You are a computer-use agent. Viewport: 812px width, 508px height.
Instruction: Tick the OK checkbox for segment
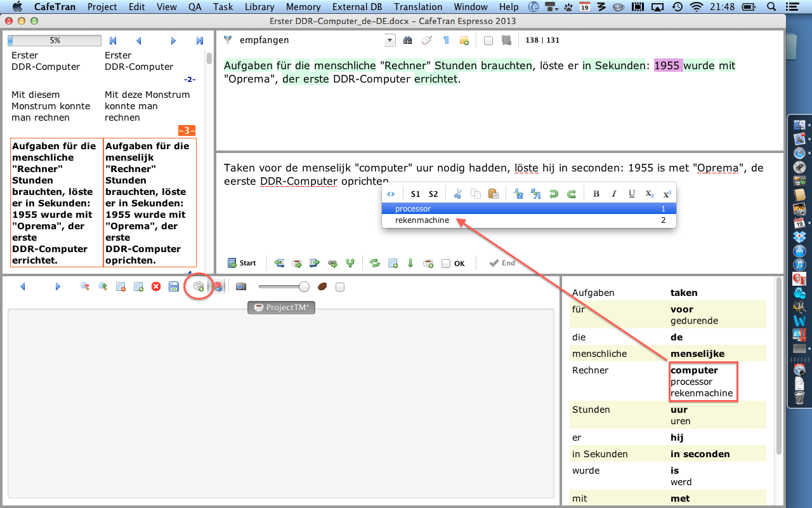pos(446,264)
